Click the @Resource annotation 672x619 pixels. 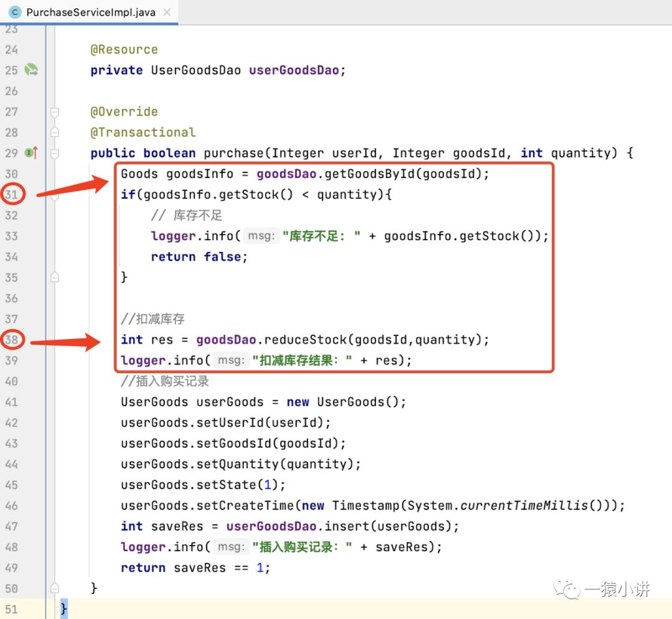[x=124, y=49]
